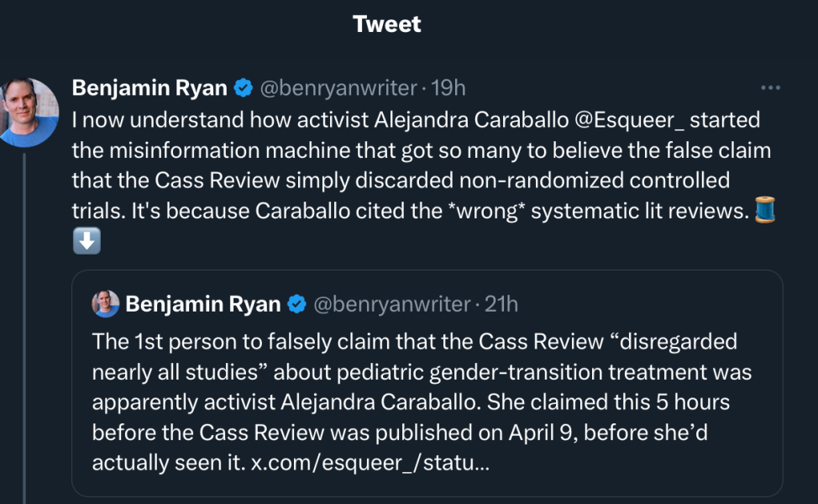Click the small avatar in the quoted tweet
Image resolution: width=818 pixels, height=504 pixels.
click(104, 304)
